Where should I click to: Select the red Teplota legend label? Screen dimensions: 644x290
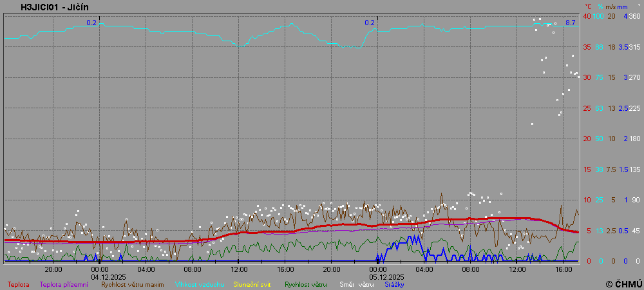click(x=18, y=284)
